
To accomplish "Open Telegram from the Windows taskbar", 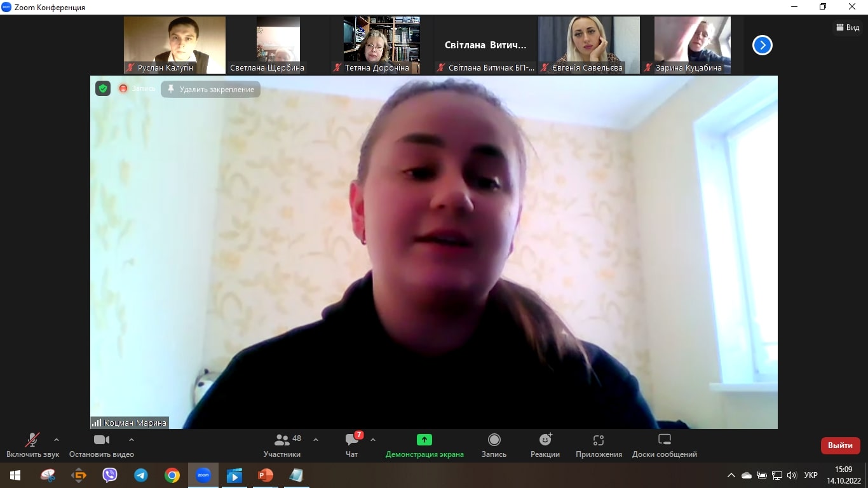I will pos(141,475).
